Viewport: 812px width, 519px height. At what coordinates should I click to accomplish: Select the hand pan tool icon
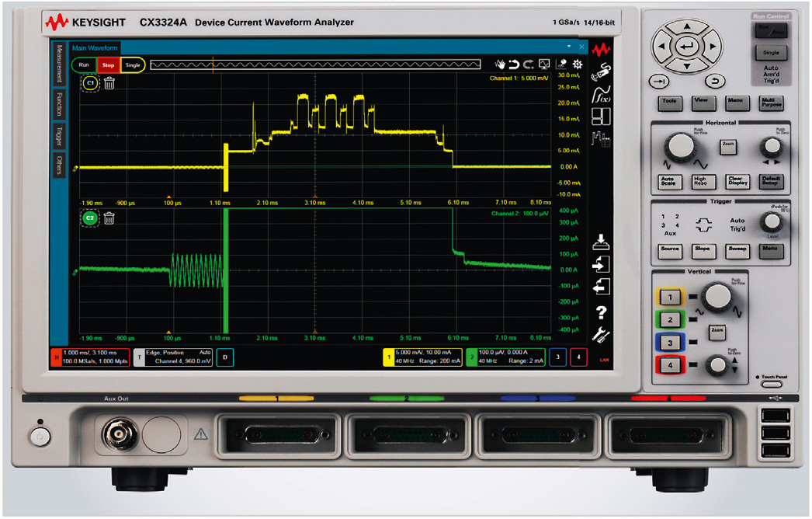click(x=500, y=64)
